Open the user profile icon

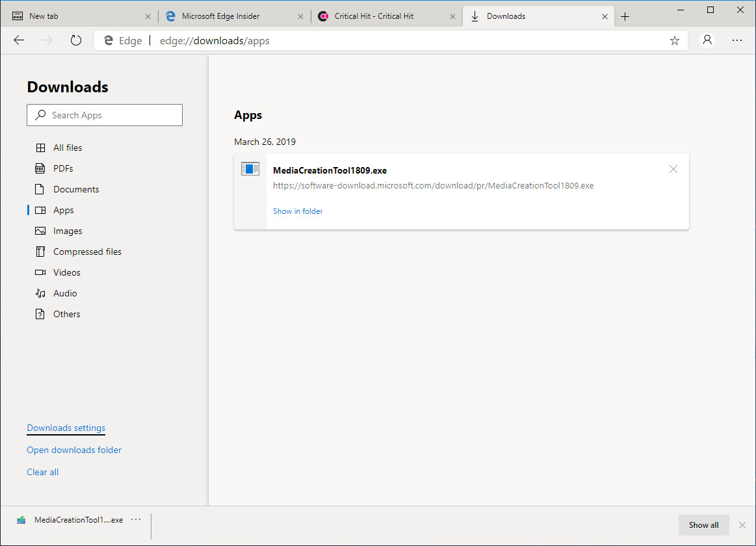[707, 40]
